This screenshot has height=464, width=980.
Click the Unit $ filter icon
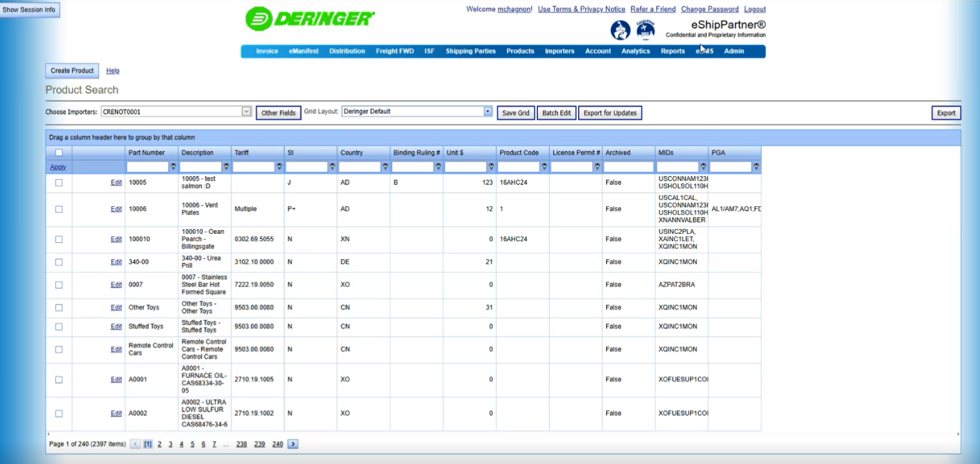pos(491,166)
